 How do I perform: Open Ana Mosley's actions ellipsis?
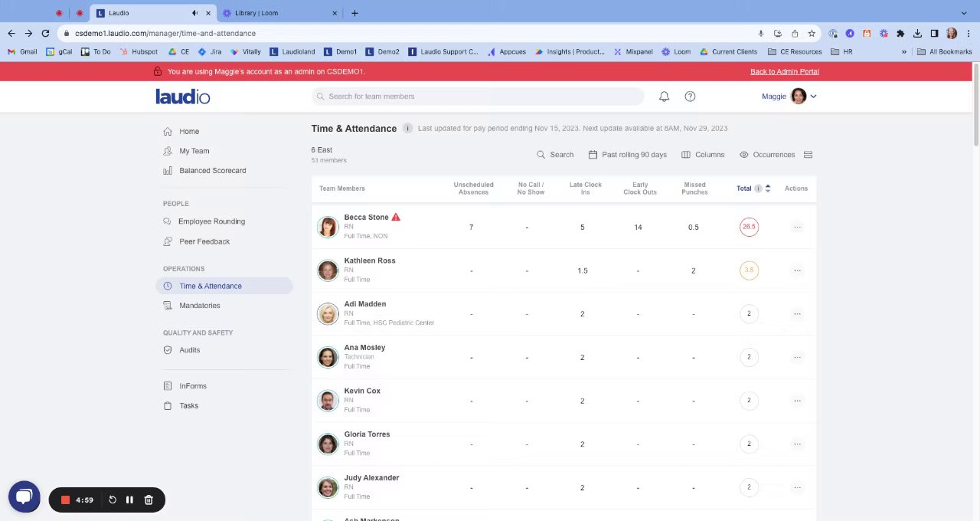[x=797, y=357]
